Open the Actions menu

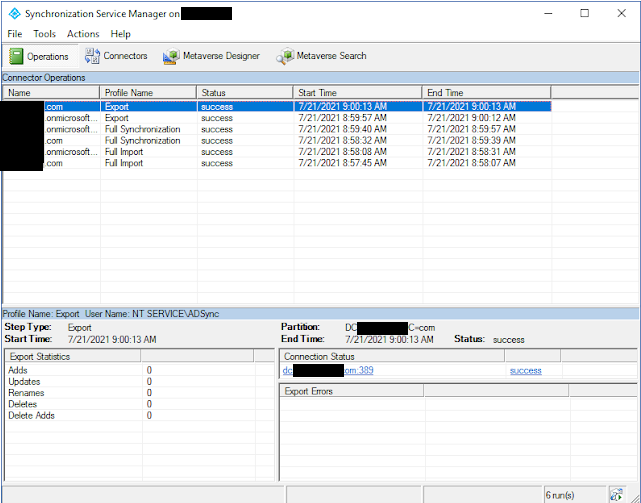coord(83,34)
